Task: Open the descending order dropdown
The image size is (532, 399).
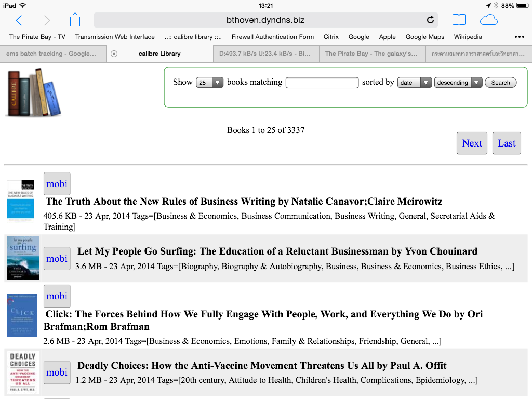Action: (458, 83)
